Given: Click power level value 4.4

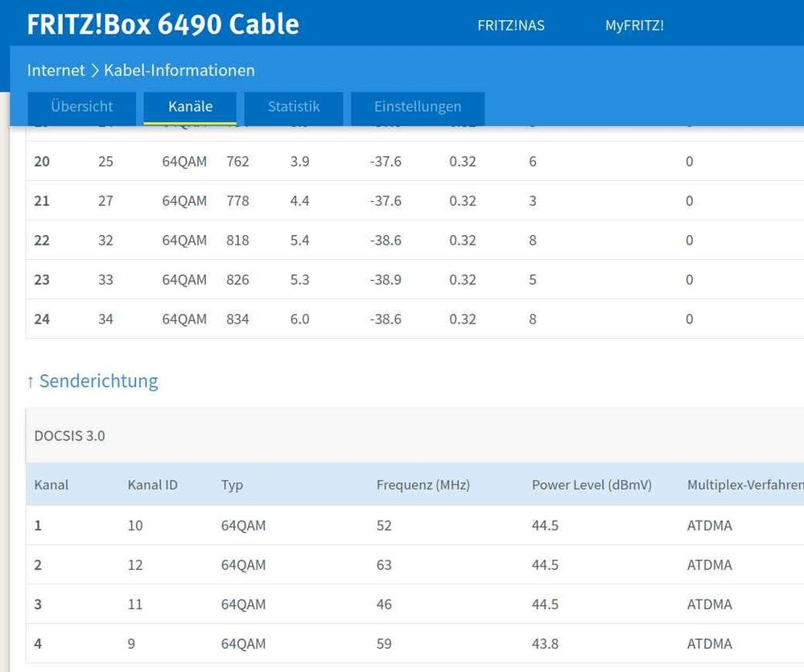Looking at the screenshot, I should click(299, 201).
